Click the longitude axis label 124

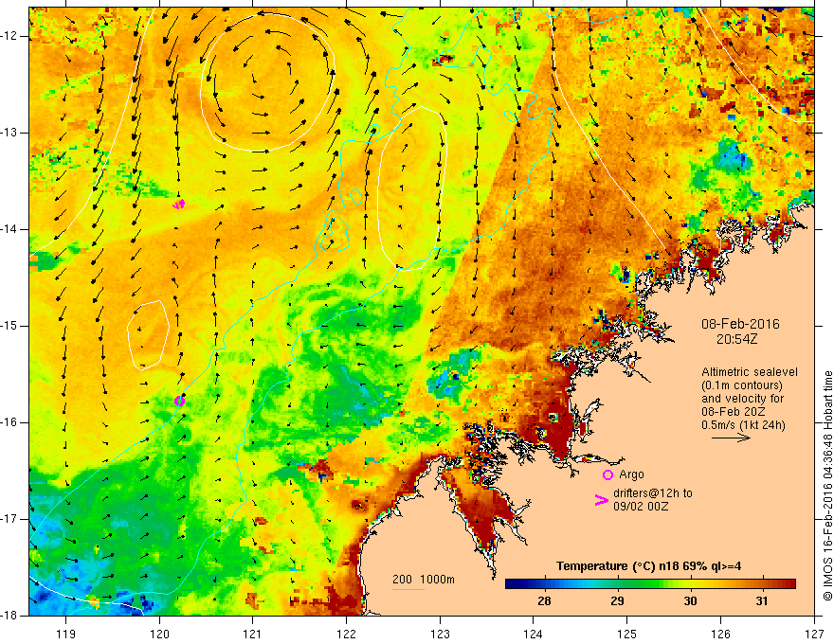click(534, 634)
